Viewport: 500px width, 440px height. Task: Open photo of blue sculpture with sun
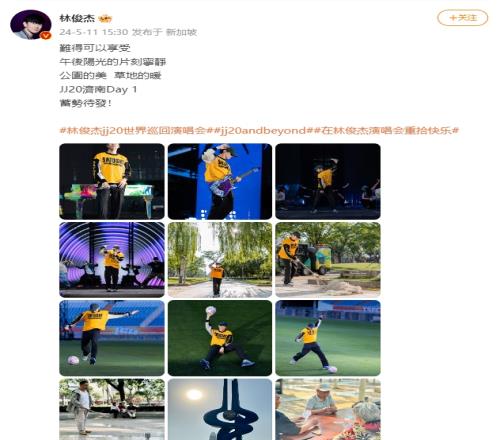(220, 409)
